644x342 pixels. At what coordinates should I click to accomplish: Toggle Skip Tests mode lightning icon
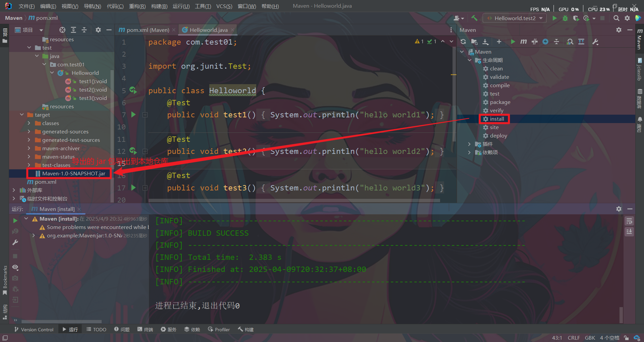(545, 42)
